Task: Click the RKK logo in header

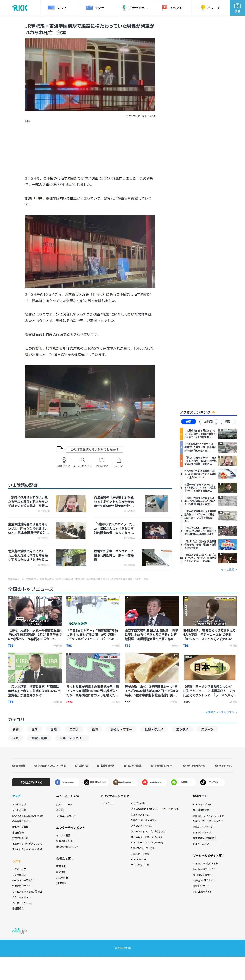Action: (x=20, y=8)
